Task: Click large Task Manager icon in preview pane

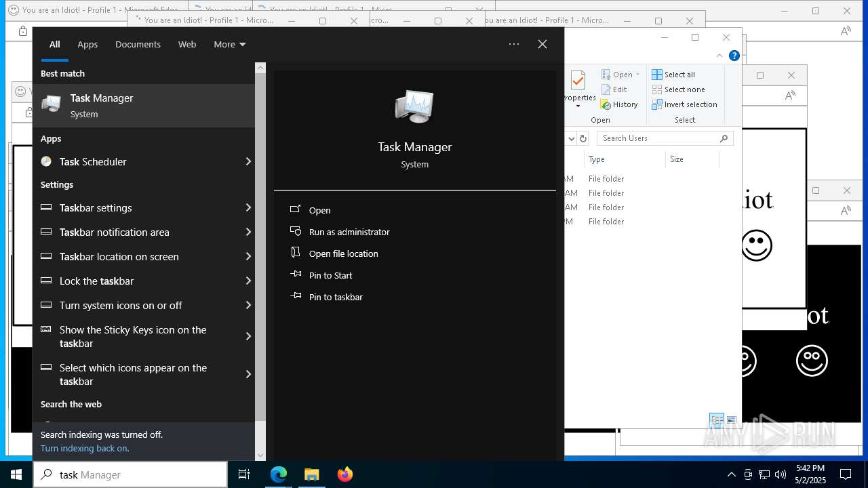Action: click(x=414, y=106)
